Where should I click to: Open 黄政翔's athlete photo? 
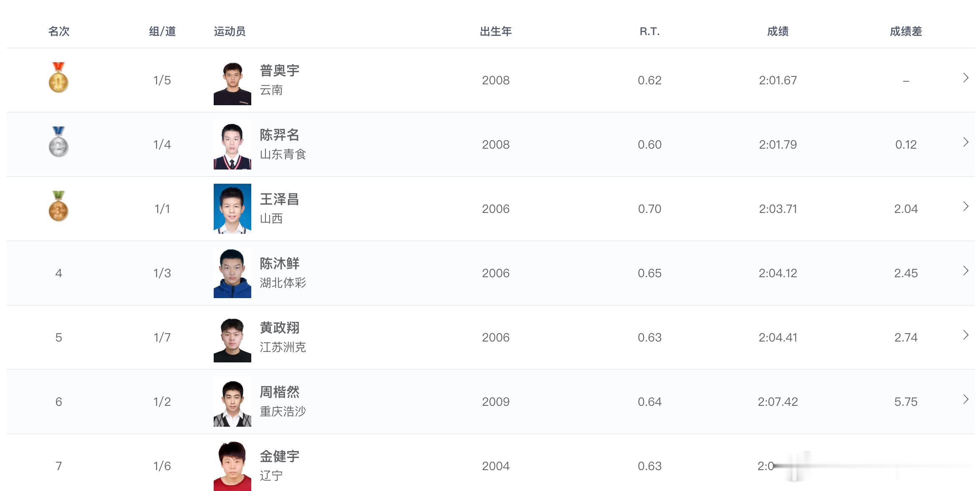(x=232, y=337)
